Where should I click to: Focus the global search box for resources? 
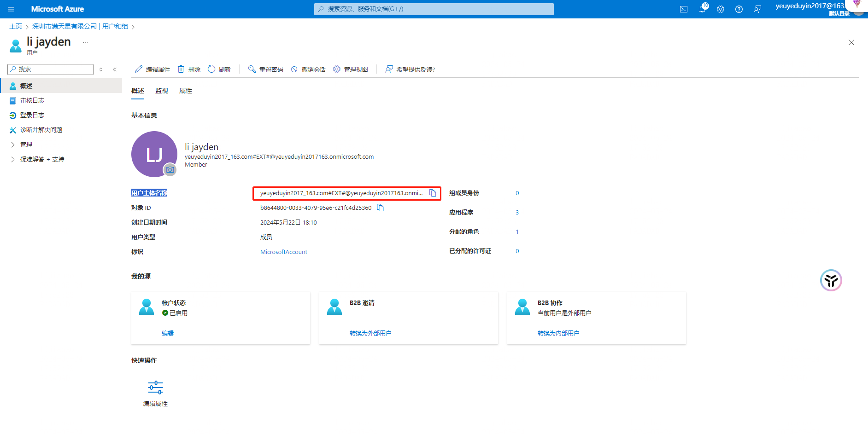[x=434, y=9]
